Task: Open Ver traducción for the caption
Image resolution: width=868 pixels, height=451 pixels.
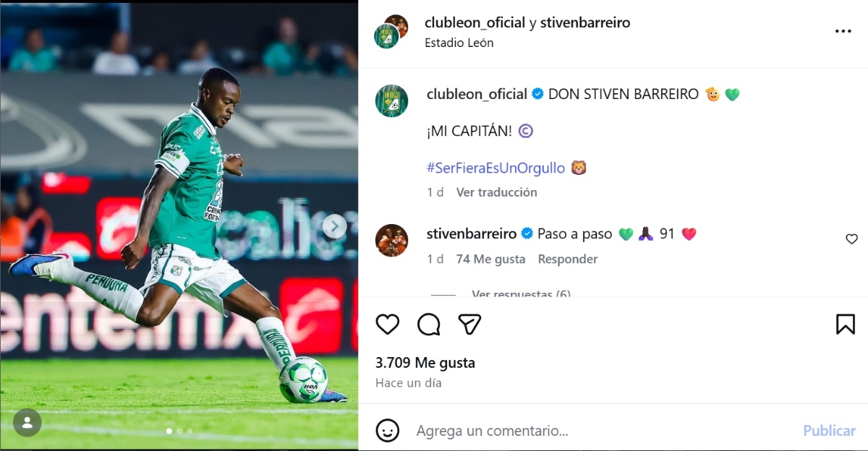Action: [x=496, y=192]
